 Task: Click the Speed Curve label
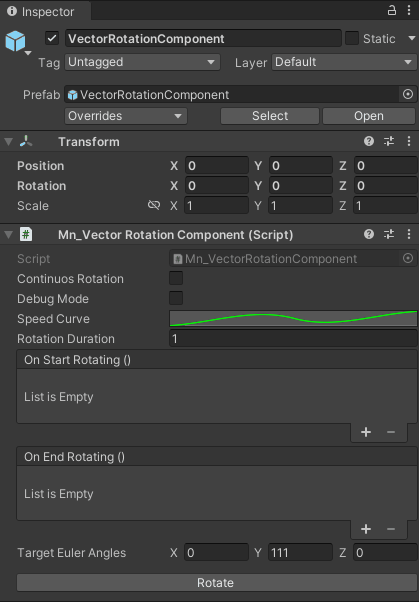point(53,319)
